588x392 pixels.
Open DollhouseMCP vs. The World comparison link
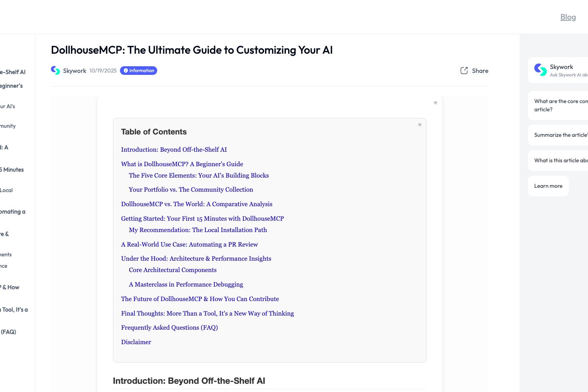point(196,204)
